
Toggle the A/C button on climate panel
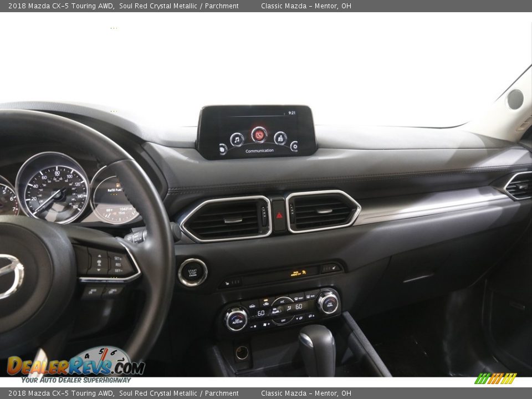tap(282, 301)
